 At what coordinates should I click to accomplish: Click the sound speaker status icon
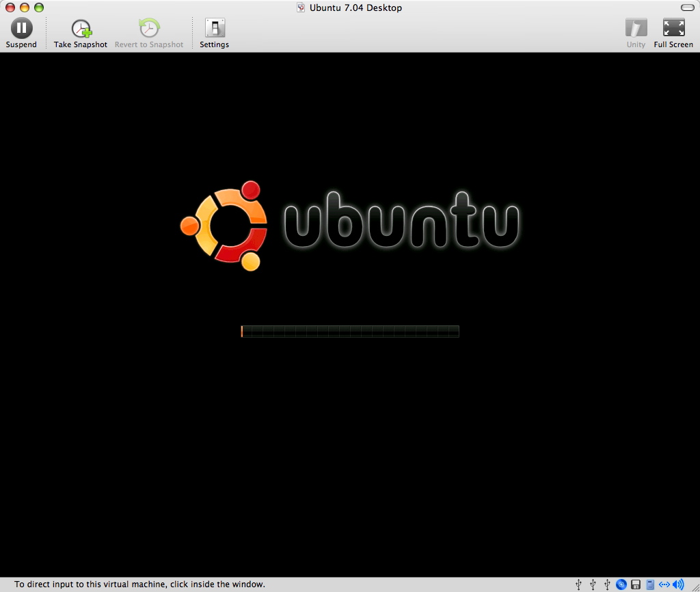(x=678, y=584)
